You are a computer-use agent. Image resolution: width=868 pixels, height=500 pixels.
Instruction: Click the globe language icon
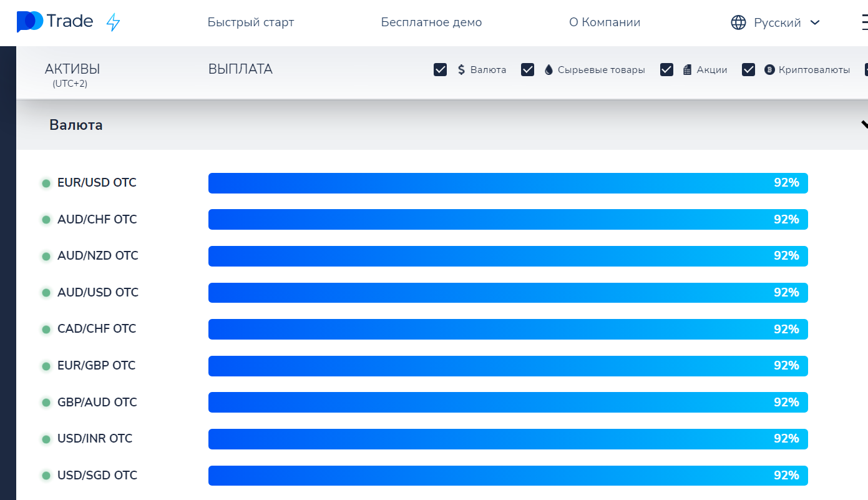point(738,22)
